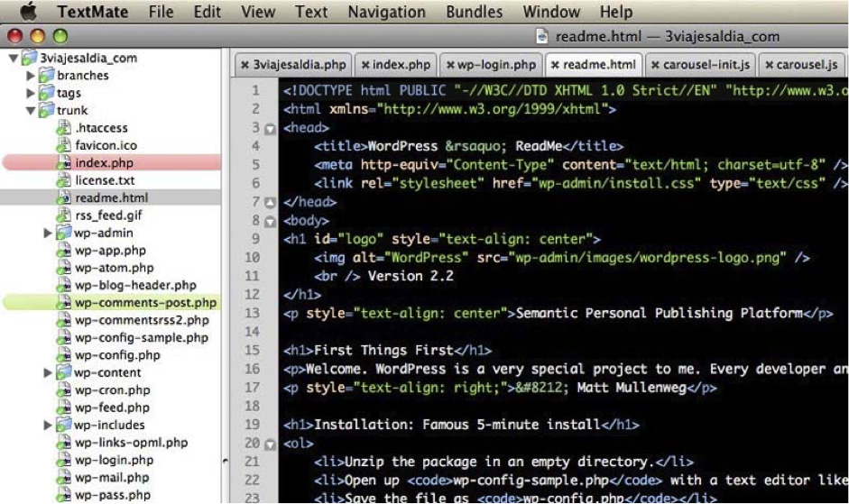Close the carousel.js tab
Screen dimensions: 849x504
click(769, 65)
